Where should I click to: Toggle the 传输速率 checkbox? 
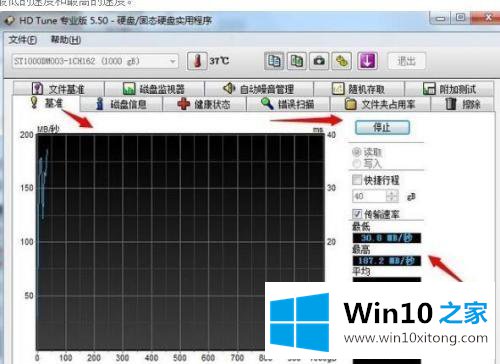point(357,214)
